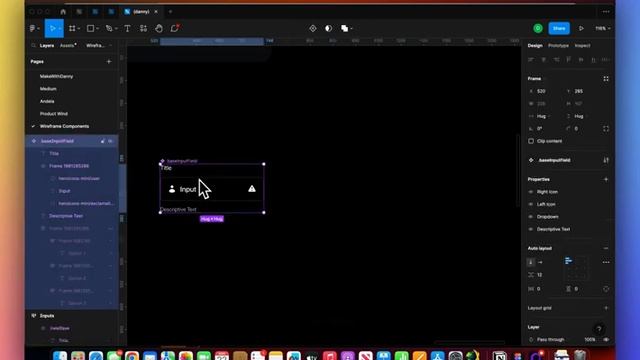Toggle lock on BaseInputField layer
The image size is (640, 360).
102,141
